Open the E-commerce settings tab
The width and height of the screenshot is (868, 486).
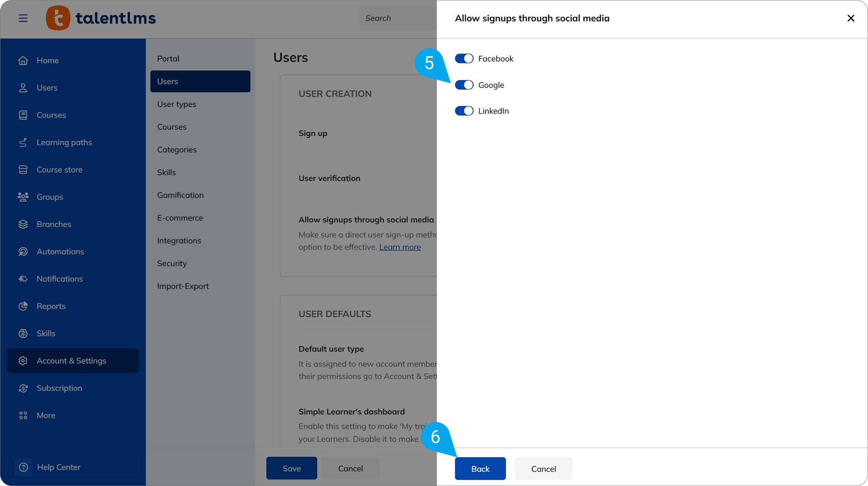tap(200, 218)
